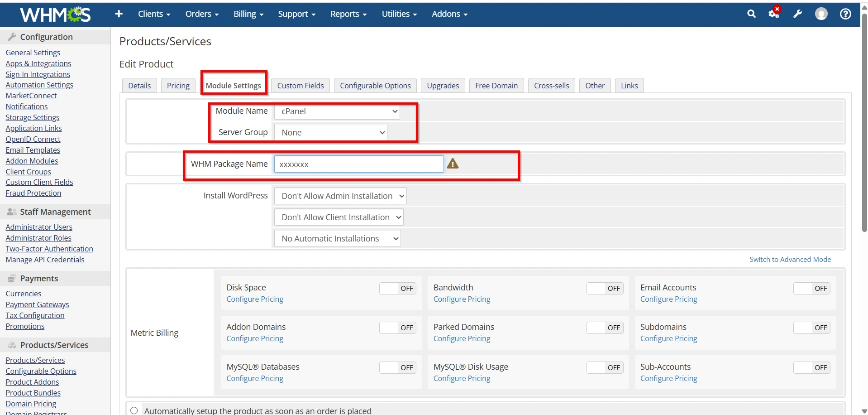The width and height of the screenshot is (868, 415).
Task: Click the Staff Management sidebar heading
Action: tap(55, 212)
